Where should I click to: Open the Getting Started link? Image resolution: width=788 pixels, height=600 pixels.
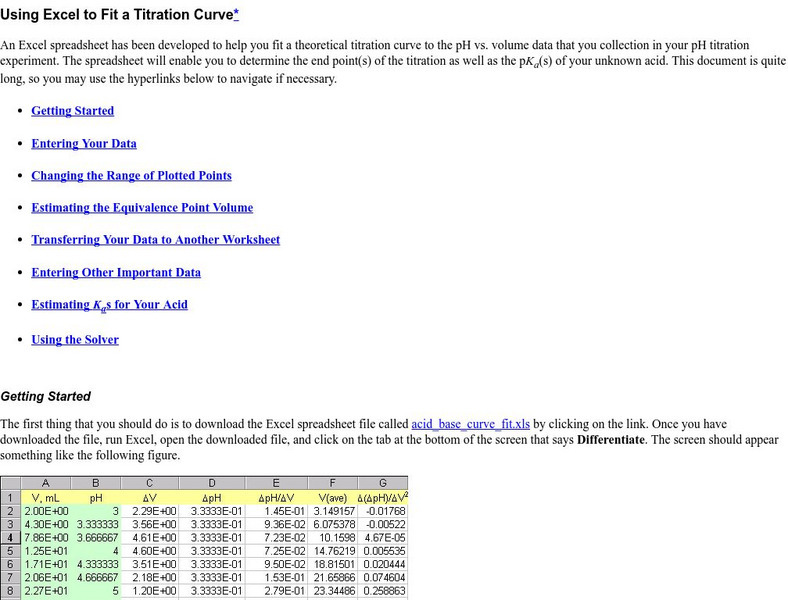click(72, 111)
